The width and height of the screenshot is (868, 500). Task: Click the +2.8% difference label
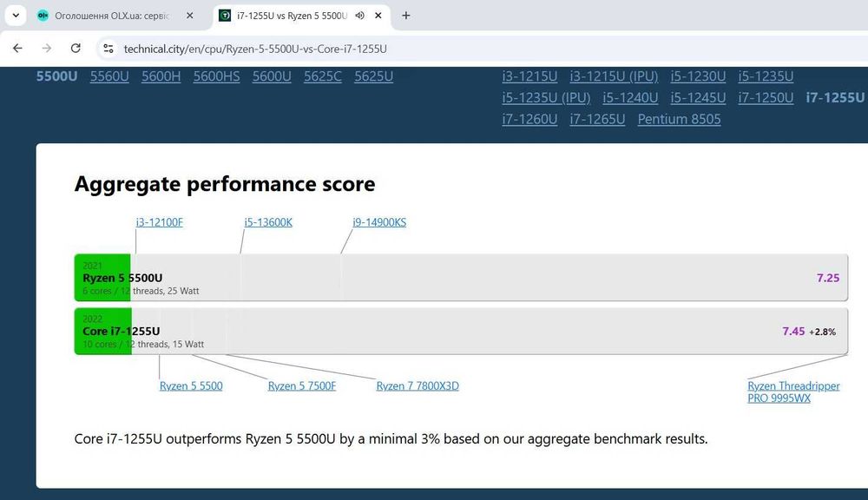(823, 332)
